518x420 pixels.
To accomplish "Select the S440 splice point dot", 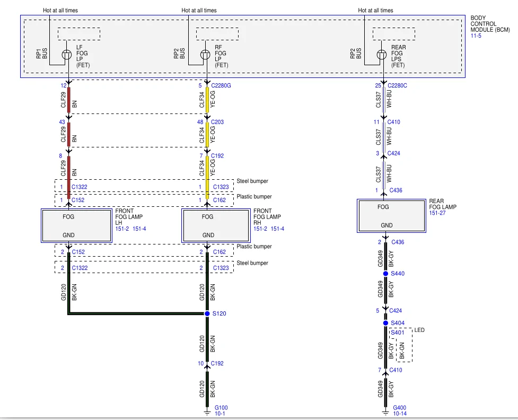I will pos(385,274).
